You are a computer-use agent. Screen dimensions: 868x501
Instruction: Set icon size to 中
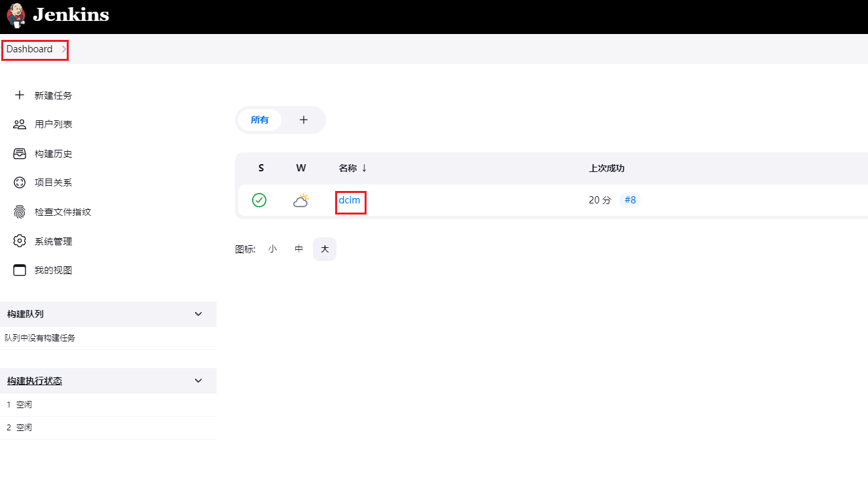click(298, 249)
